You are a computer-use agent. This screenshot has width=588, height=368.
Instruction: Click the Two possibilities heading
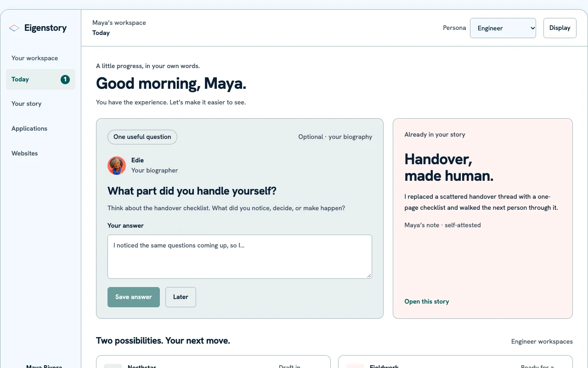(x=163, y=341)
